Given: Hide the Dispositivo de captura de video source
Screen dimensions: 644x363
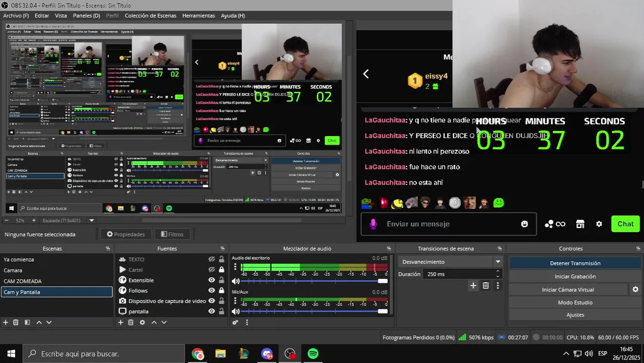Looking at the screenshot, I should tap(212, 301).
